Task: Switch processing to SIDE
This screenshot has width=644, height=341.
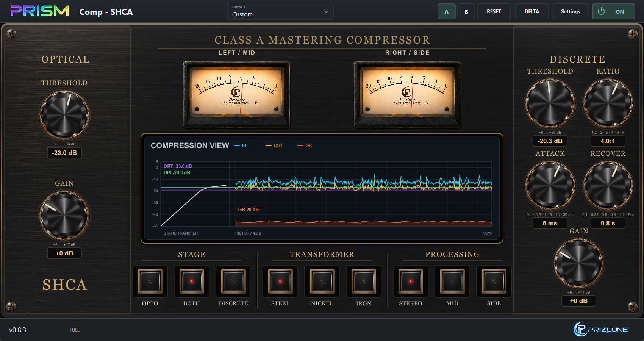Action: (494, 282)
